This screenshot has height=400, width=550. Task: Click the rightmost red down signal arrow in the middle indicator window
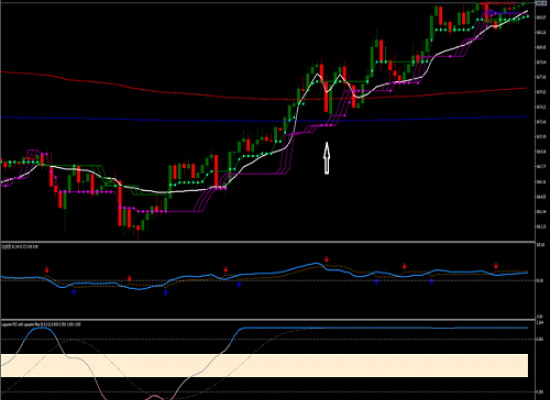496,265
